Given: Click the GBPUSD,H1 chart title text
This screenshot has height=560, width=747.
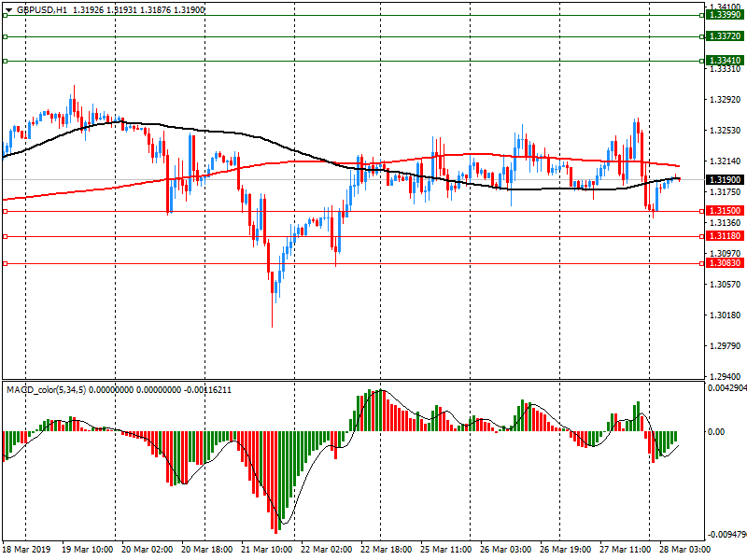Looking at the screenshot, I should pos(42,9).
